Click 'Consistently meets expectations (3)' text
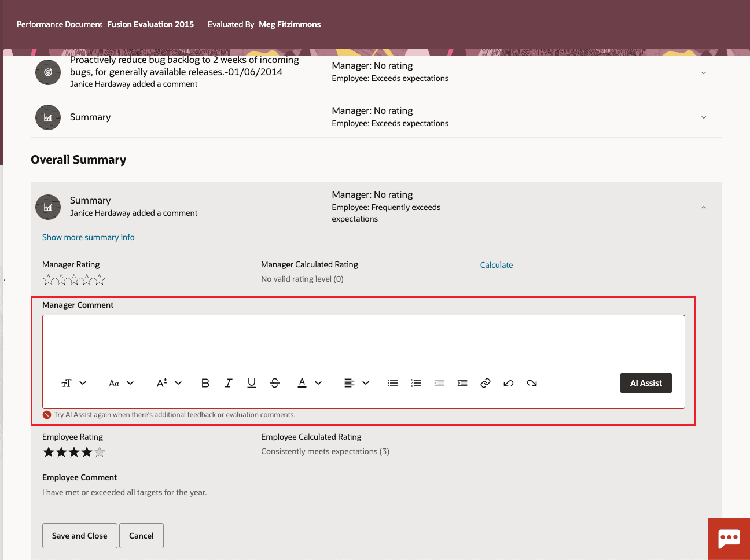This screenshot has height=560, width=750. (x=325, y=451)
